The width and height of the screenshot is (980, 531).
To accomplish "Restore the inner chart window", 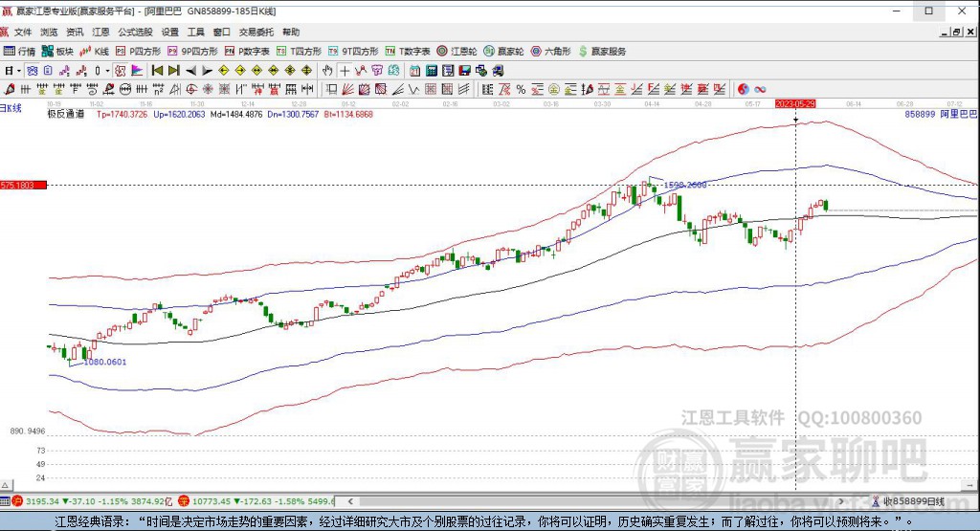I will [x=956, y=32].
